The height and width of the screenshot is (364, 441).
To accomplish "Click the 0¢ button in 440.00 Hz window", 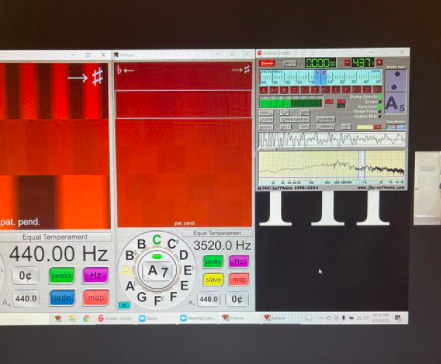I will 25,276.
